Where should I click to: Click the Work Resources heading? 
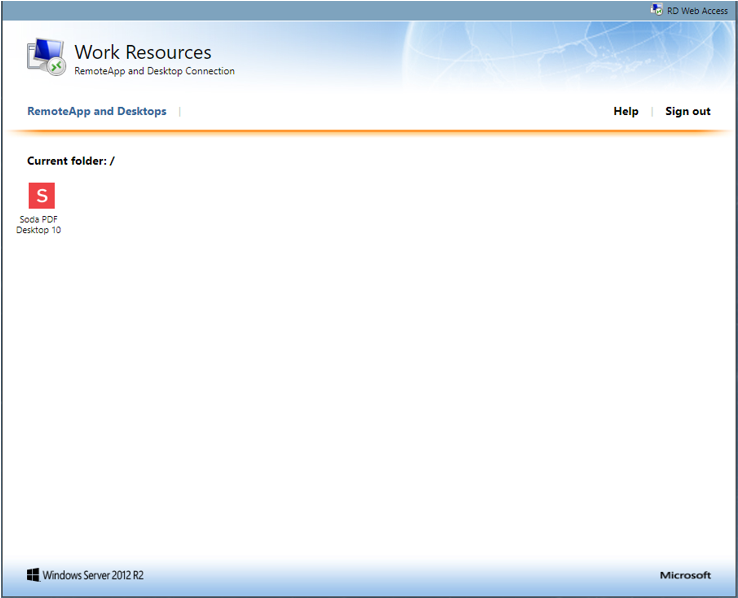coord(143,52)
